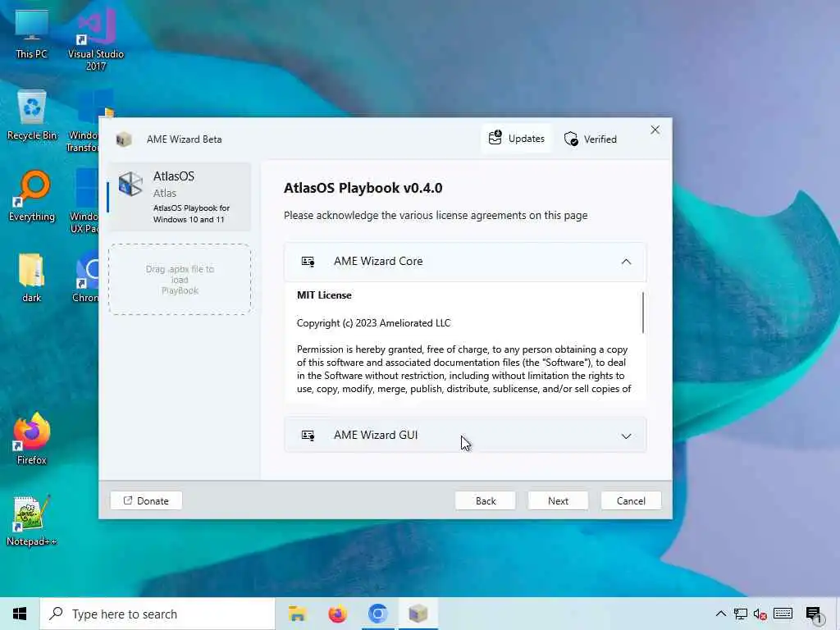The width and height of the screenshot is (840, 630).
Task: Open the network status tray icon
Action: coord(741,614)
